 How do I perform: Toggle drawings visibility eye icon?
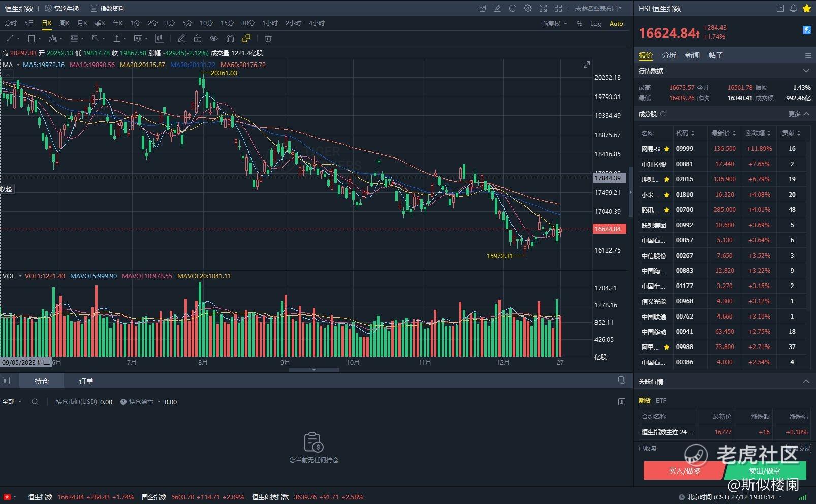point(214,38)
